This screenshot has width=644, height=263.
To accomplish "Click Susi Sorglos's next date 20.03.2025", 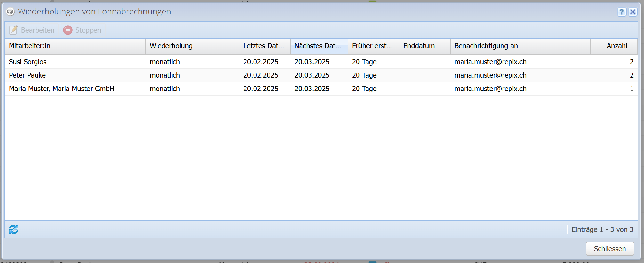I will point(312,62).
